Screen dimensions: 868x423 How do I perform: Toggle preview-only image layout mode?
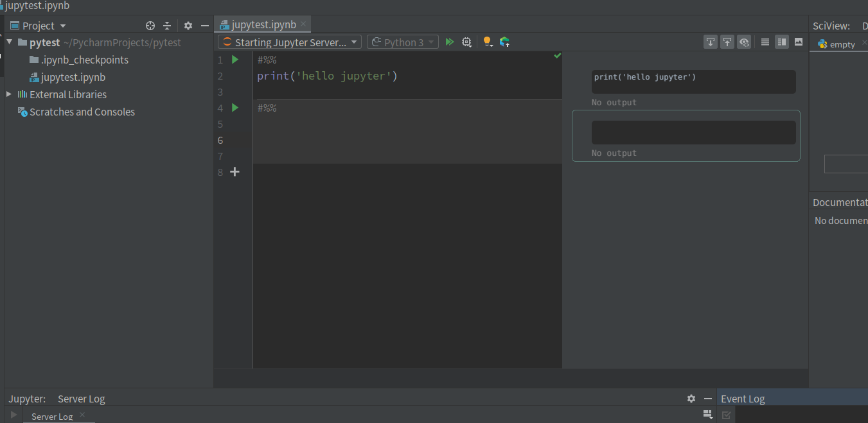tap(798, 42)
